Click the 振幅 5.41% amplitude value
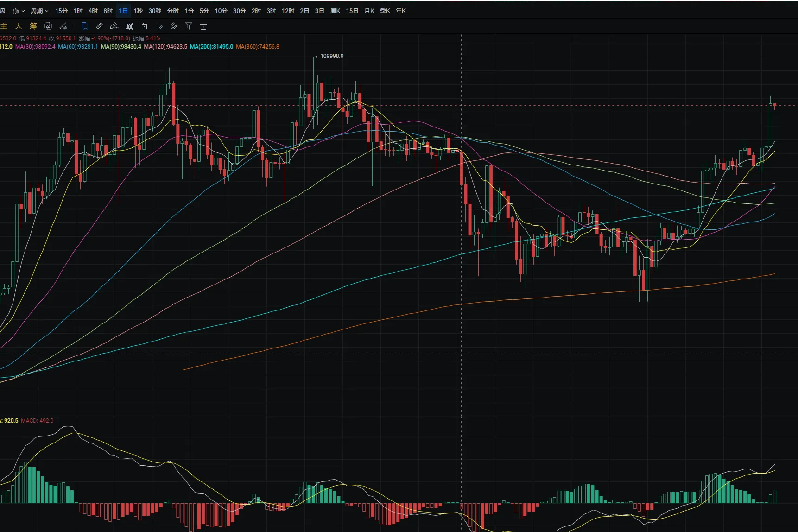The width and height of the screenshot is (798, 532). pyautogui.click(x=146, y=38)
